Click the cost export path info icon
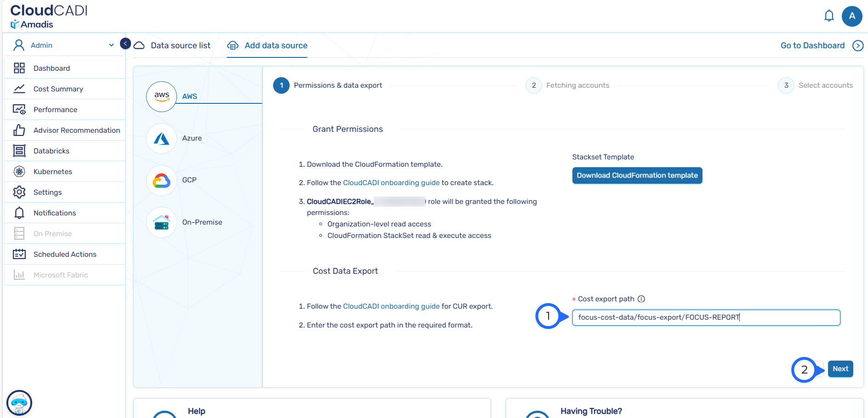Image resolution: width=868 pixels, height=418 pixels. pos(641,299)
